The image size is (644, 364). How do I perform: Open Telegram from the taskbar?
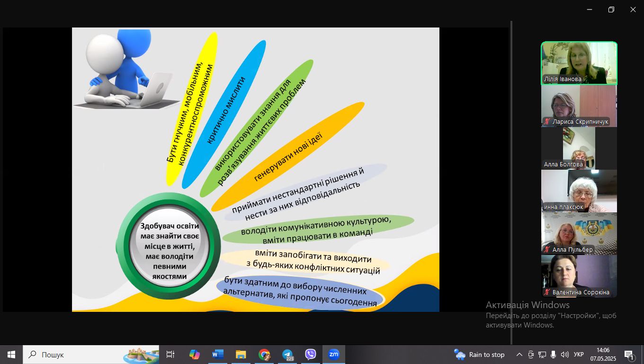pos(287,355)
